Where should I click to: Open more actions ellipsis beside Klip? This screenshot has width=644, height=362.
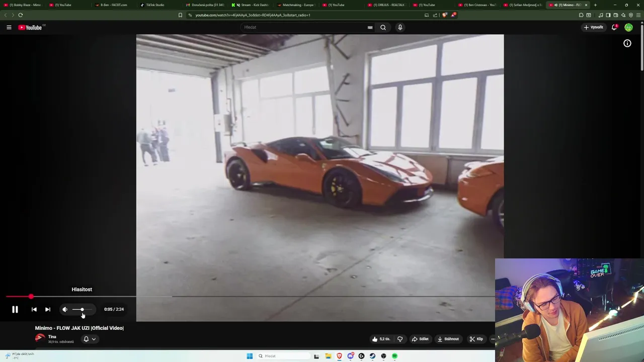coord(493,339)
